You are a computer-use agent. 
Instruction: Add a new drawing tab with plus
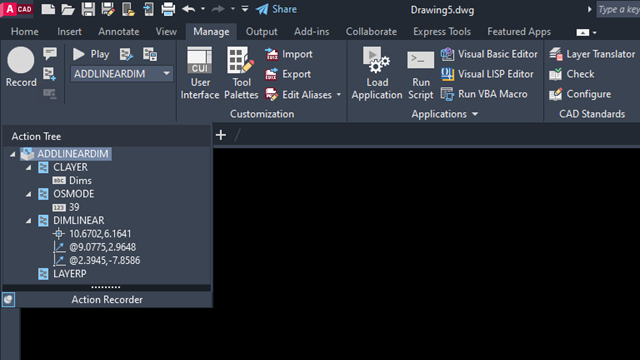coord(221,135)
